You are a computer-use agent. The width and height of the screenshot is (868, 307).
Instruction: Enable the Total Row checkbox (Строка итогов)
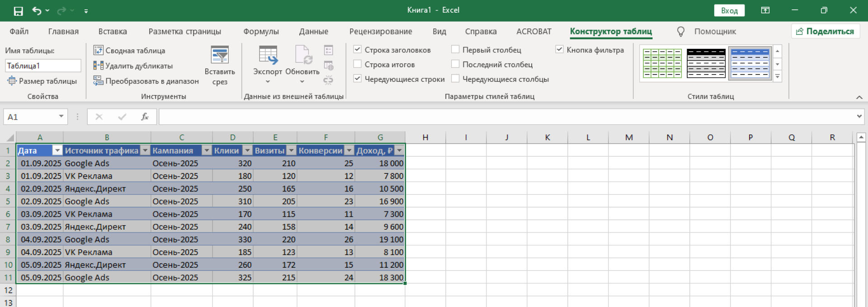pos(358,65)
